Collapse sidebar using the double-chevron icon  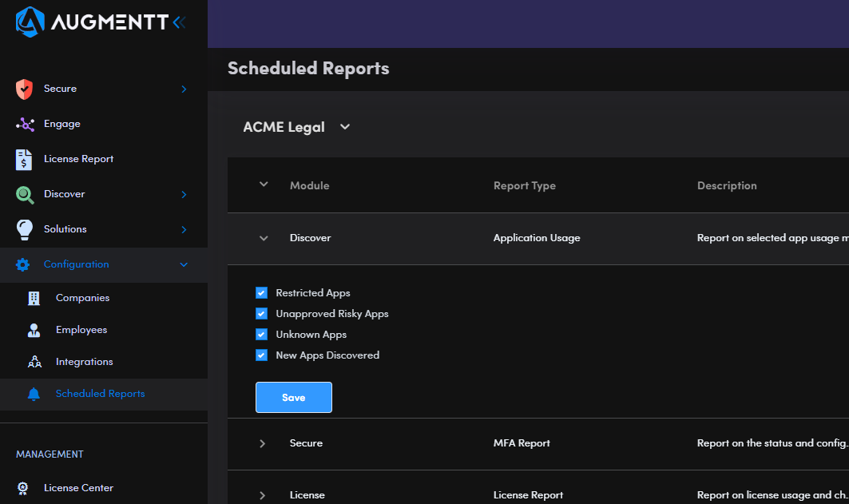[178, 23]
